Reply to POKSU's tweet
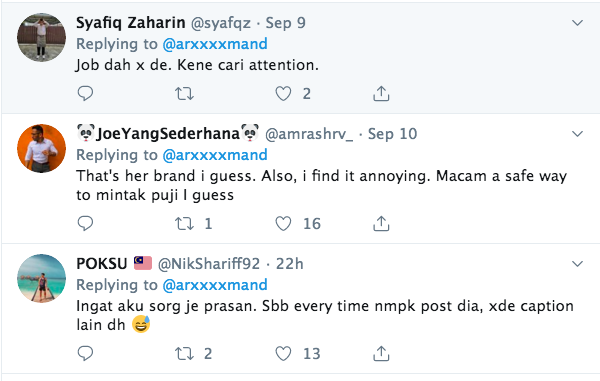This screenshot has height=381, width=600. click(85, 353)
